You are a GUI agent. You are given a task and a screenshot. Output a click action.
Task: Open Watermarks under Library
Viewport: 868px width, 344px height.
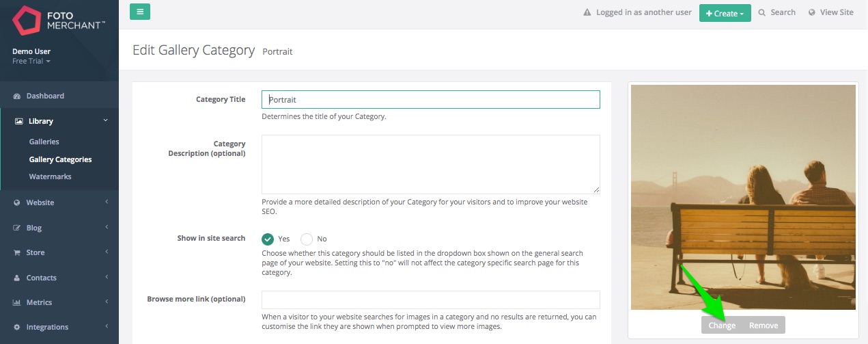coord(51,176)
